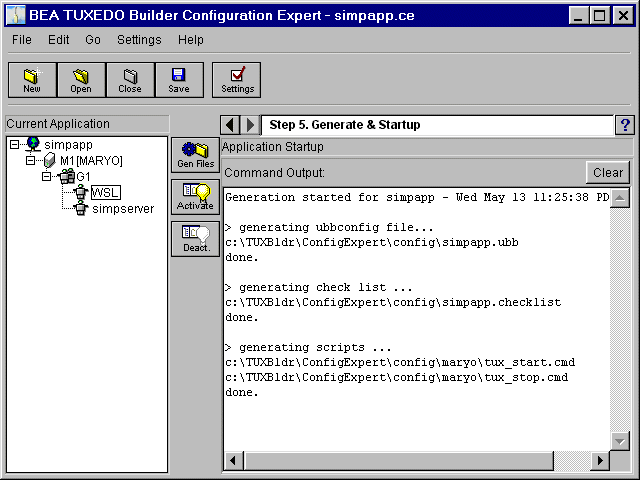Click the 'Generation started for simpapp' line
This screenshot has width=640, height=480.
(417, 198)
